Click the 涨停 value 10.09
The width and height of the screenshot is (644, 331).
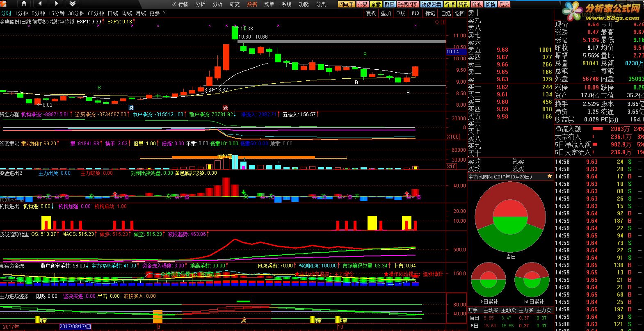point(591,87)
